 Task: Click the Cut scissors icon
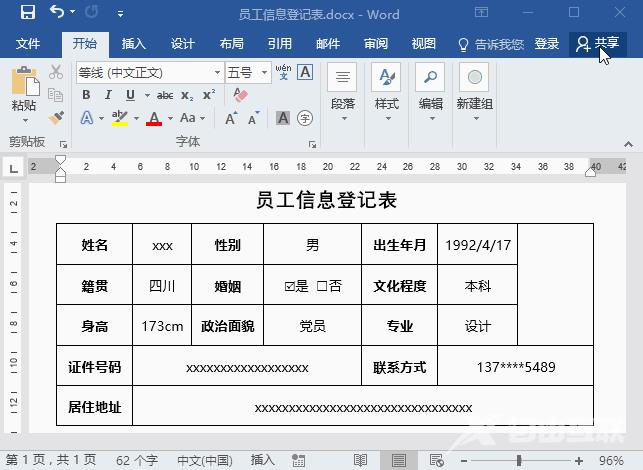[x=56, y=73]
